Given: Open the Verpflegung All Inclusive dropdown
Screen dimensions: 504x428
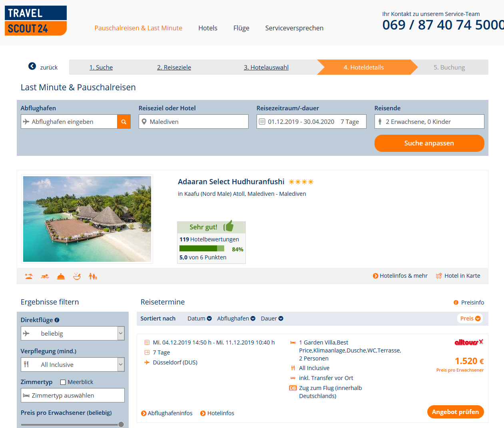Looking at the screenshot, I should pyautogui.click(x=73, y=364).
